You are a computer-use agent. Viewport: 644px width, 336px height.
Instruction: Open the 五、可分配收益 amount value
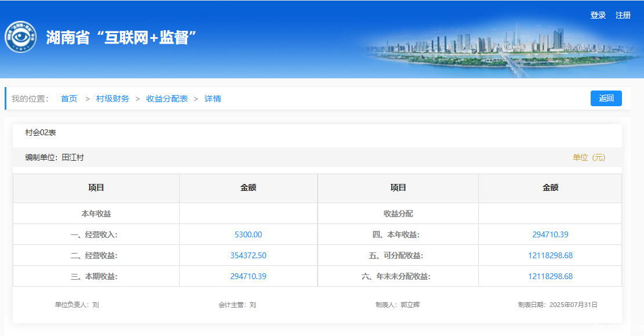point(550,255)
